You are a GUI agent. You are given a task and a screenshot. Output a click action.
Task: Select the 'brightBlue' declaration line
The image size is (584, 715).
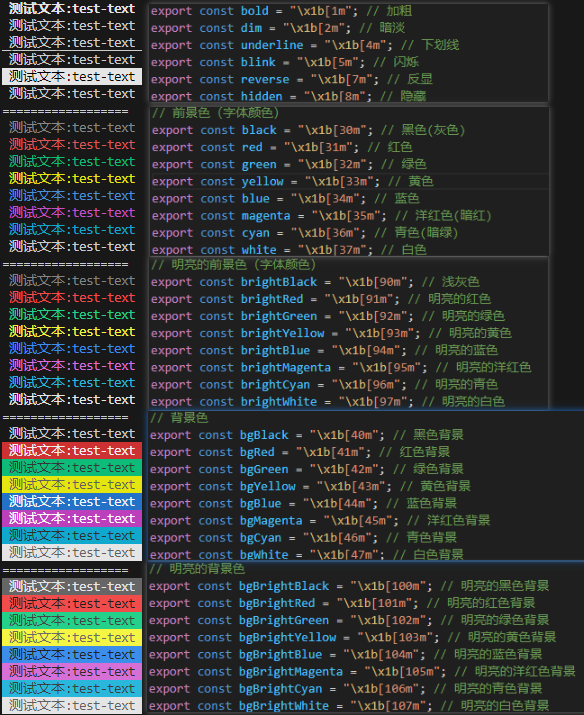point(324,350)
